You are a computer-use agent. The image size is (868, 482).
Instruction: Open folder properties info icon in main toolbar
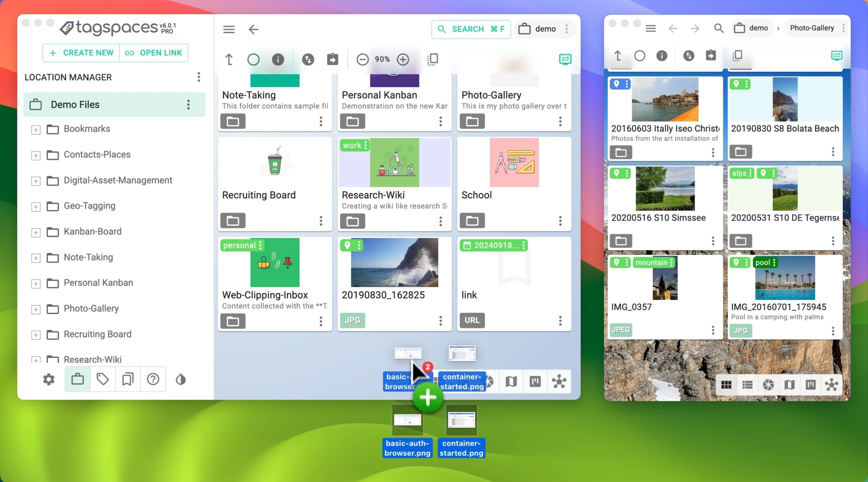(x=278, y=60)
